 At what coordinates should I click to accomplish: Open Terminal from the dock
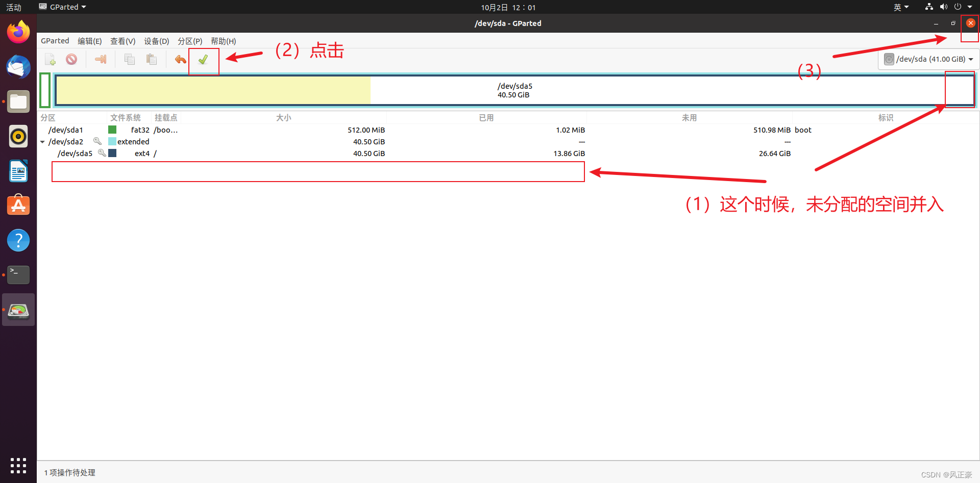(x=18, y=275)
